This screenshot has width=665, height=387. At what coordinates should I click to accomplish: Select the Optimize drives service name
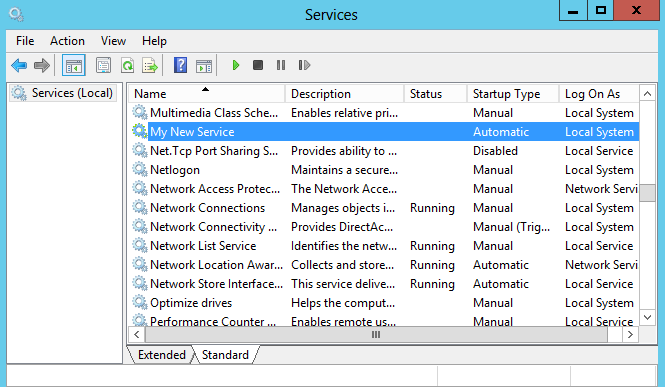[191, 303]
